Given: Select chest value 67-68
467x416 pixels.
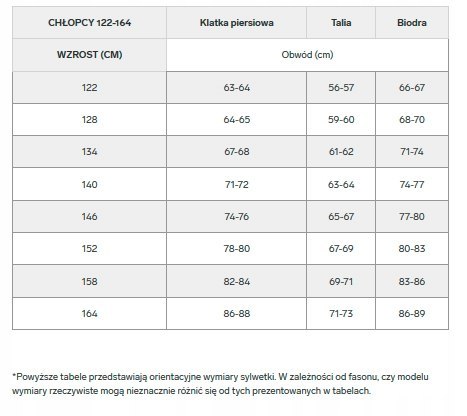Looking at the screenshot, I should coord(237,152).
